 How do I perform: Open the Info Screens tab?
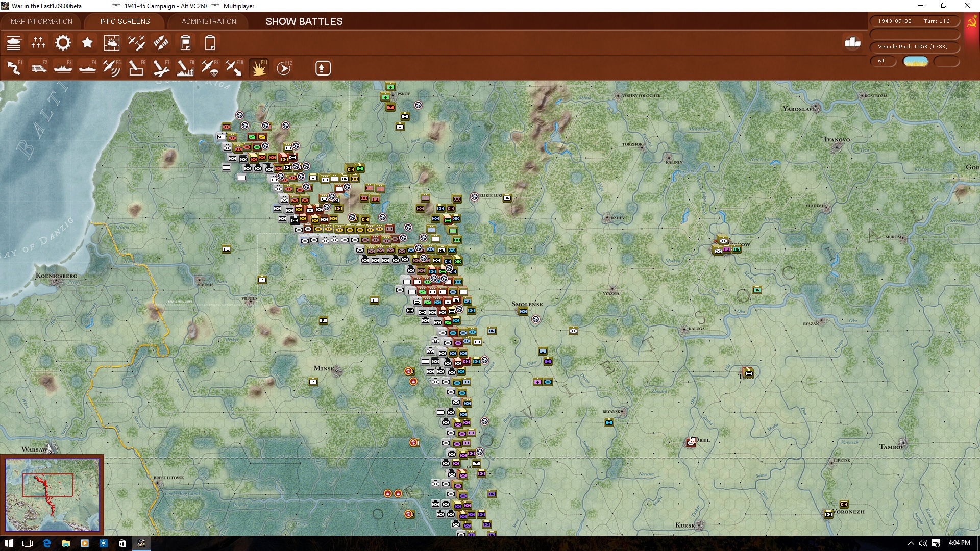pos(125,21)
